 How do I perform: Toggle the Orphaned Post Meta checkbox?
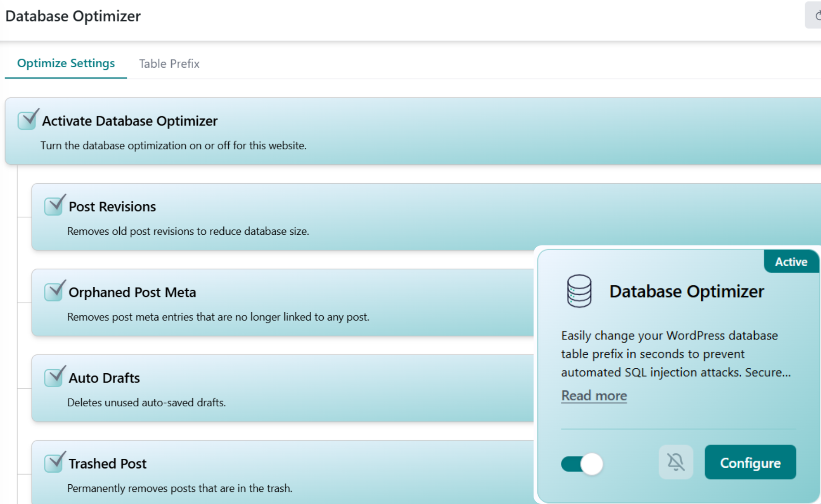[x=54, y=292]
